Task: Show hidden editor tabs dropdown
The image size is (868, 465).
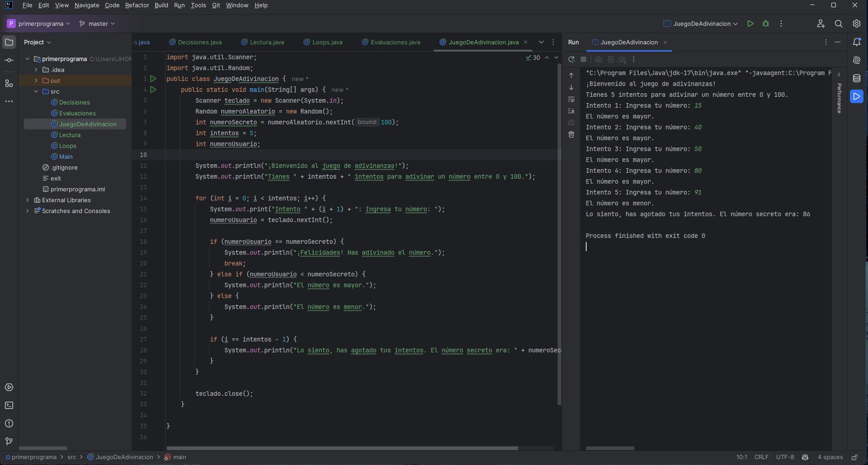Action: point(541,42)
